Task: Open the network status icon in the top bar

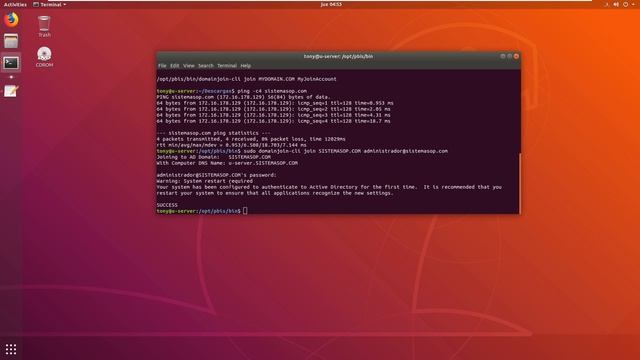Action: [x=607, y=4]
